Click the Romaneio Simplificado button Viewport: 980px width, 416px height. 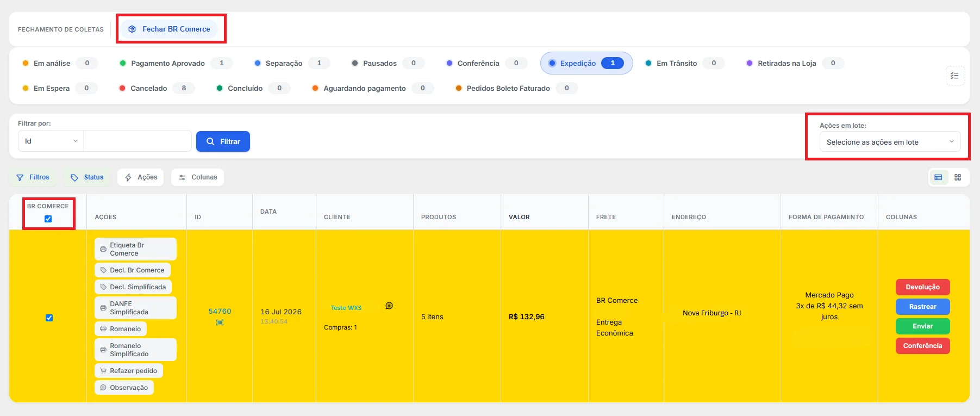coord(135,350)
